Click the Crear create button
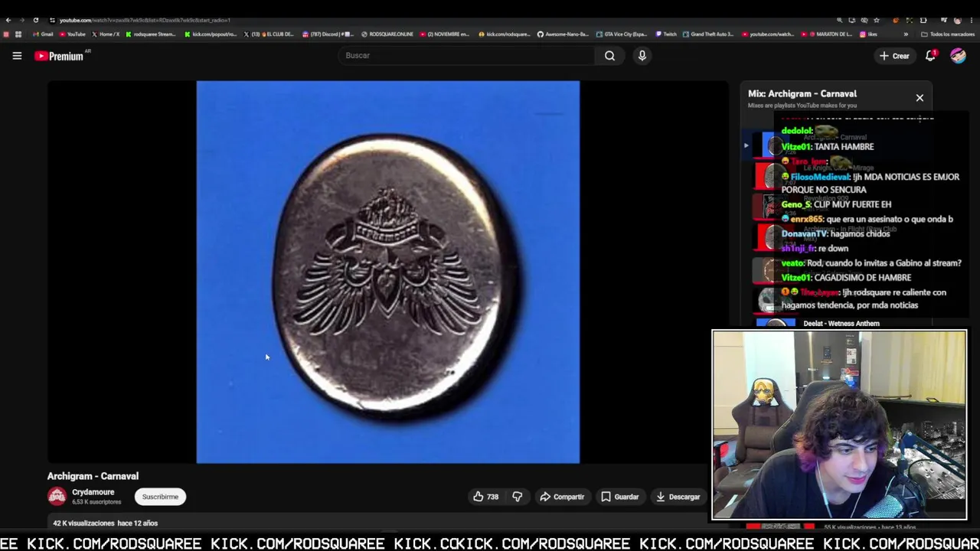The height and width of the screenshot is (551, 980). (x=894, y=56)
